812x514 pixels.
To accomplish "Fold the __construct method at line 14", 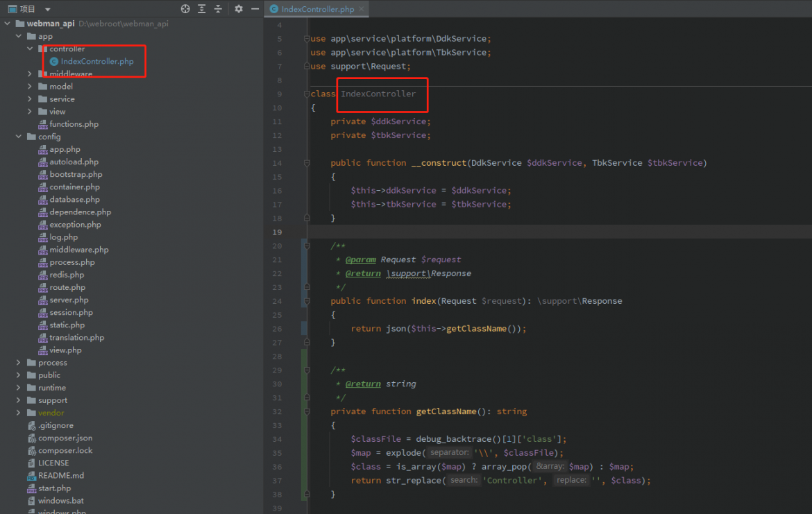I will point(307,163).
